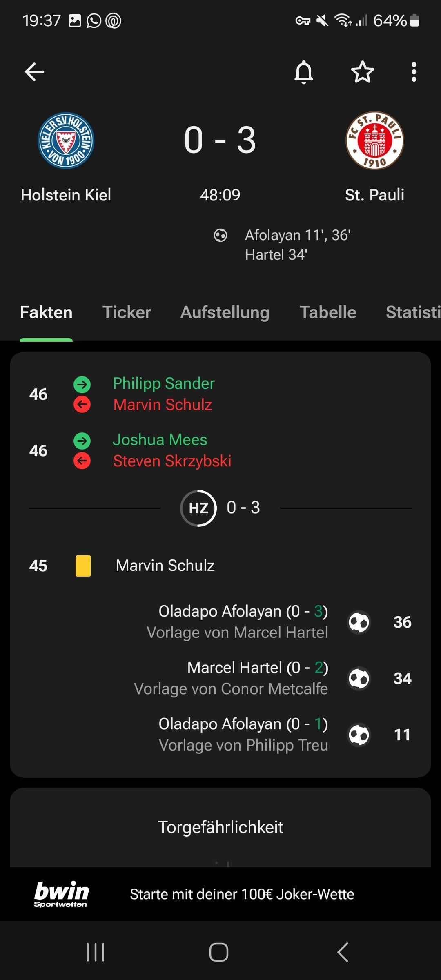Tap Marvin Schulz yellow card icon
The image size is (441, 980).
[83, 566]
